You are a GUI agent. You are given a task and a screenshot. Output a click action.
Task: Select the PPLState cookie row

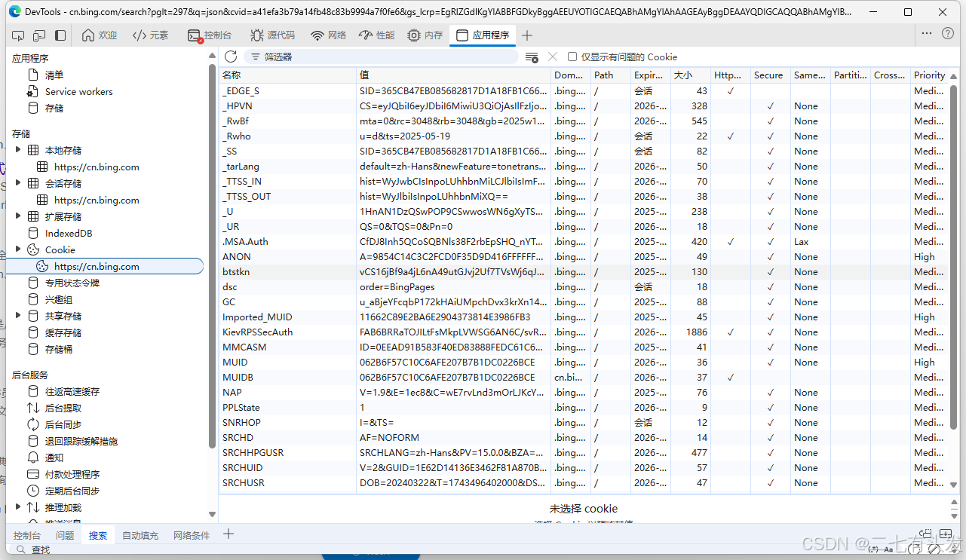click(584, 407)
